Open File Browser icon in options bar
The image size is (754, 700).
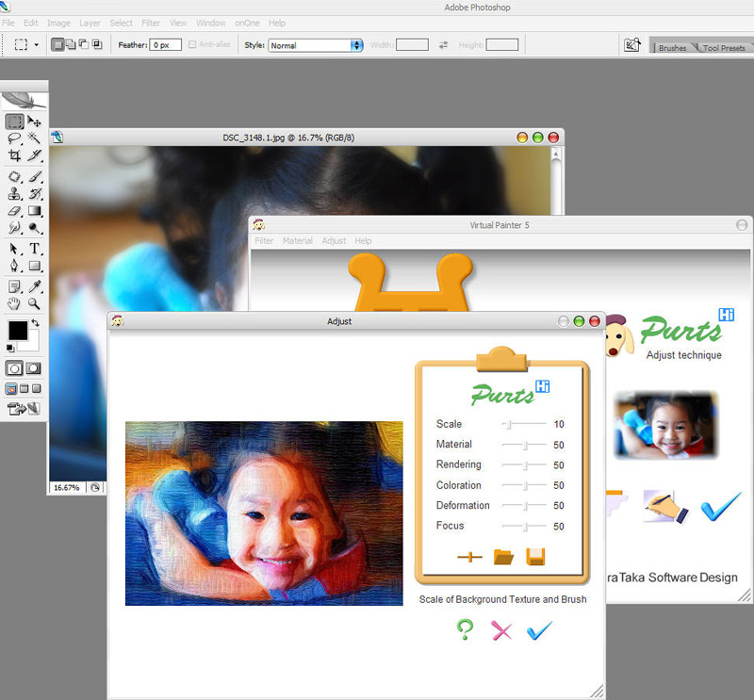click(631, 44)
